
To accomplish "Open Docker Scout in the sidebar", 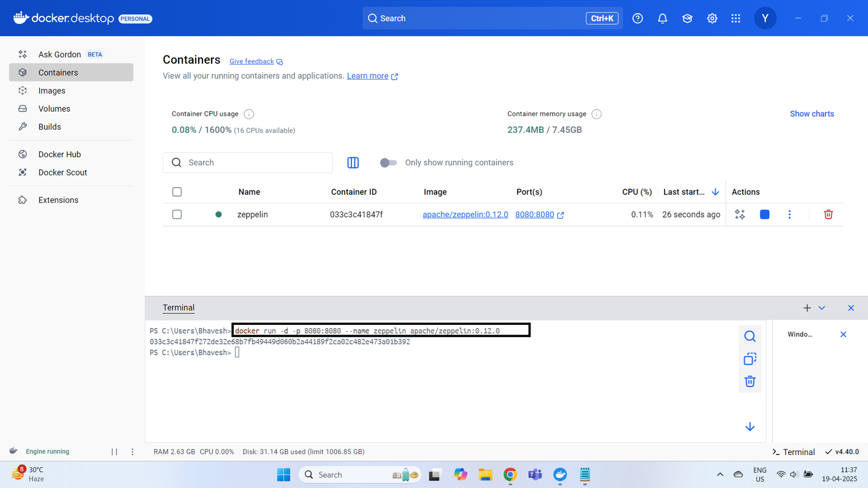I will tap(71, 172).
